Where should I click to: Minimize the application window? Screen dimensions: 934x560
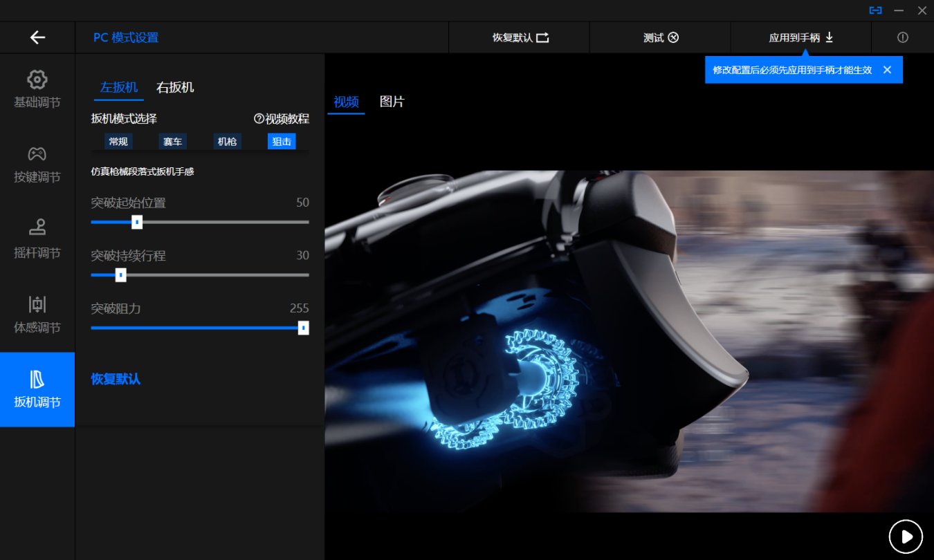click(899, 10)
